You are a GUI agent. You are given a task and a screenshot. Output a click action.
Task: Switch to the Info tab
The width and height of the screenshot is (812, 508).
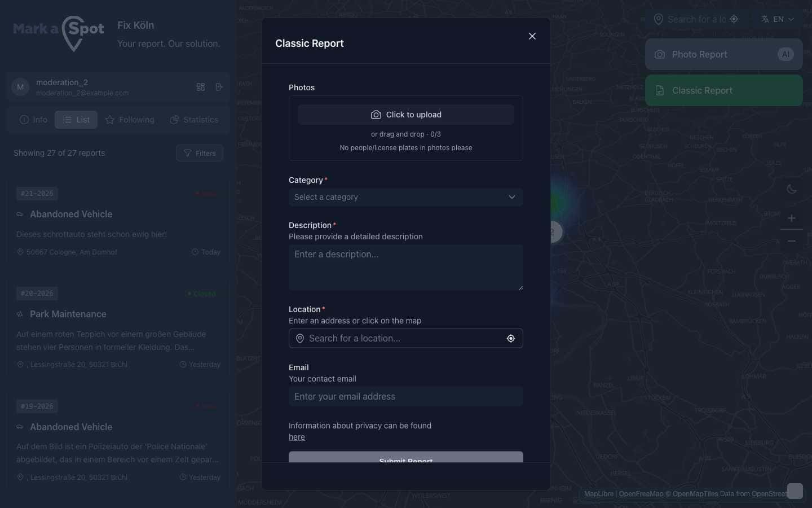pos(33,120)
